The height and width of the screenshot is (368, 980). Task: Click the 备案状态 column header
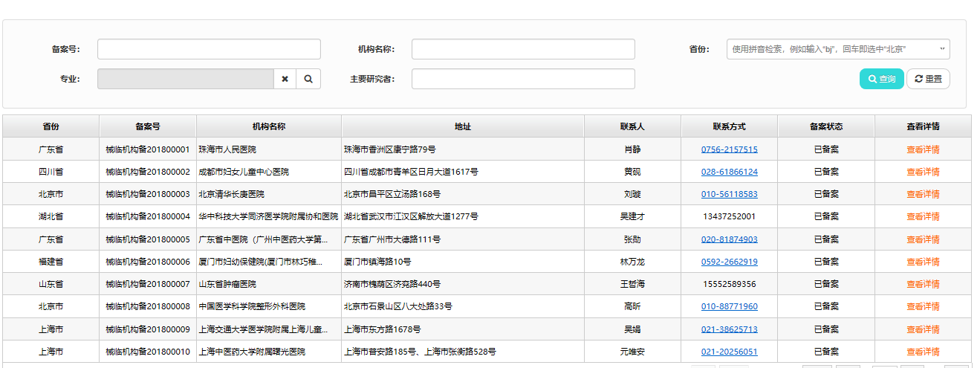tap(825, 126)
